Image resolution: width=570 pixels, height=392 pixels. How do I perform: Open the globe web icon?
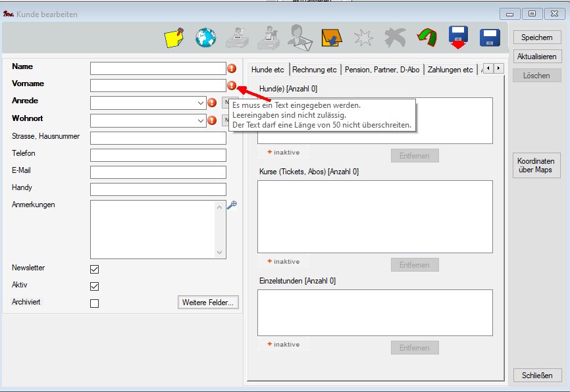(205, 38)
